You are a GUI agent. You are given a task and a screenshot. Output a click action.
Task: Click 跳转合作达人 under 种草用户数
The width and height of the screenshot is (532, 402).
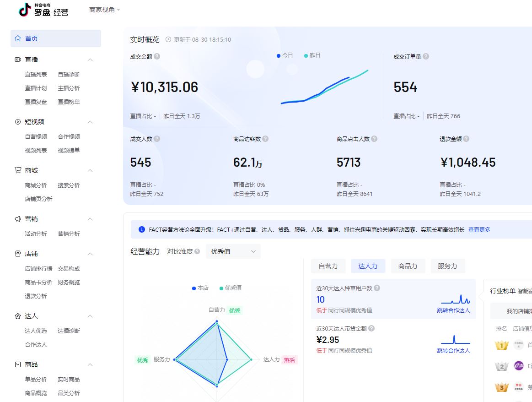(x=453, y=310)
